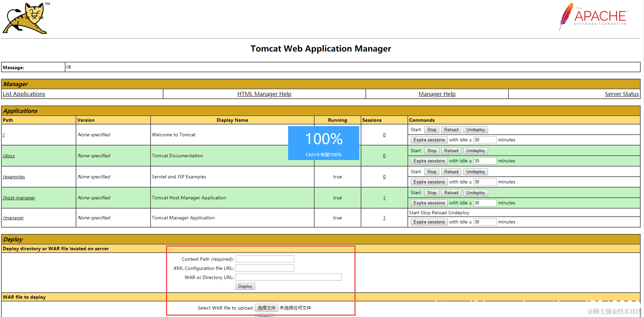Stop the /host-manager application

point(432,193)
